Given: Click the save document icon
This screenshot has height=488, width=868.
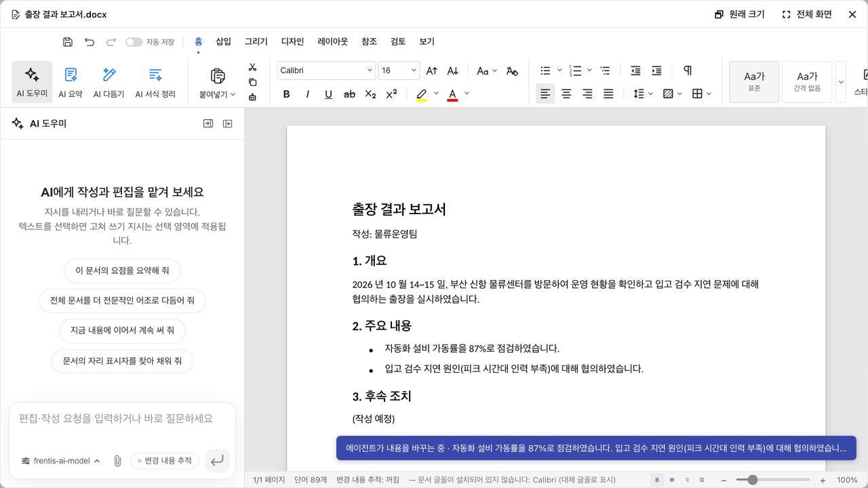Looking at the screenshot, I should pyautogui.click(x=68, y=42).
